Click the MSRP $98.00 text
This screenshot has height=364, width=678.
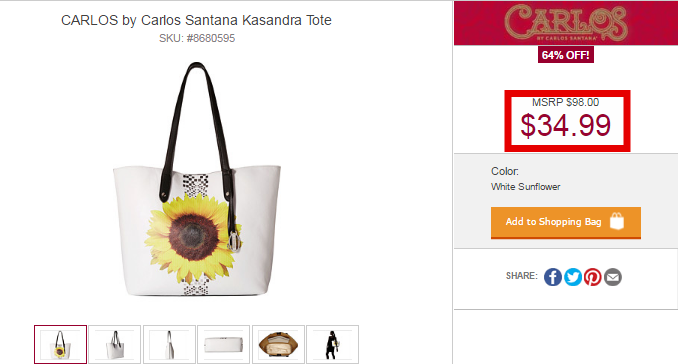[566, 102]
